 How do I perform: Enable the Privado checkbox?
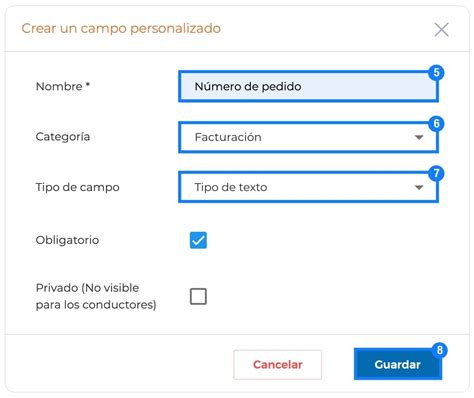pos(198,296)
